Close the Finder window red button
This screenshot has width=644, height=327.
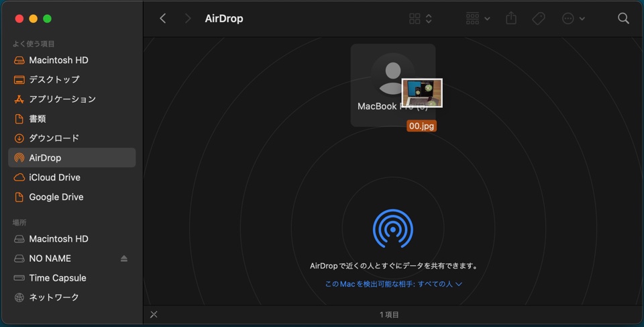[x=19, y=19]
